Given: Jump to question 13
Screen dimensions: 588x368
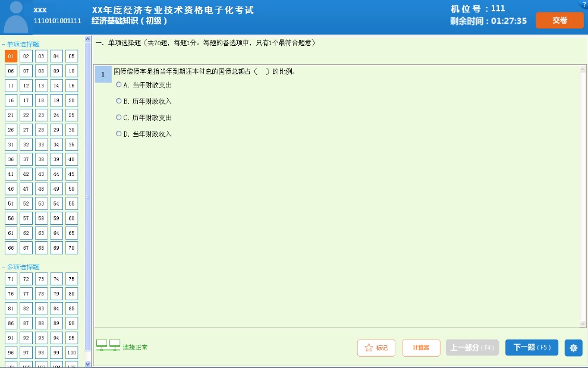Looking at the screenshot, I should pyautogui.click(x=41, y=86).
